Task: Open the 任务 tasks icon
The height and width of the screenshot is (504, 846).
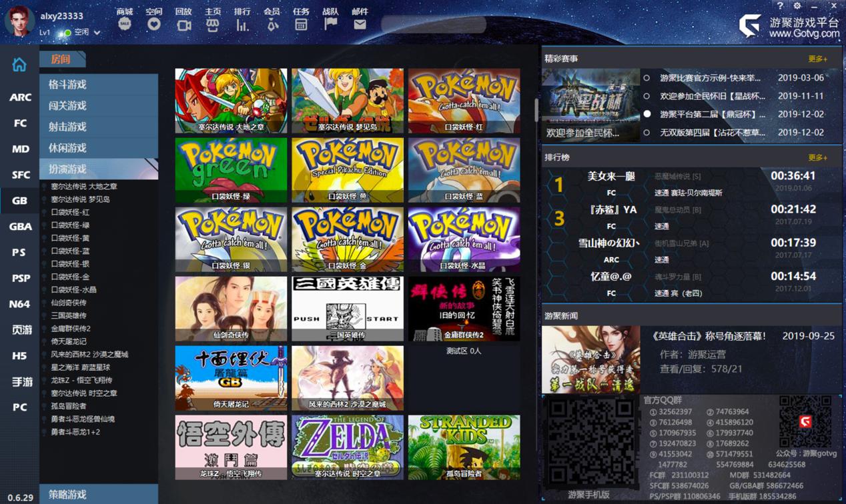Action: pyautogui.click(x=301, y=25)
